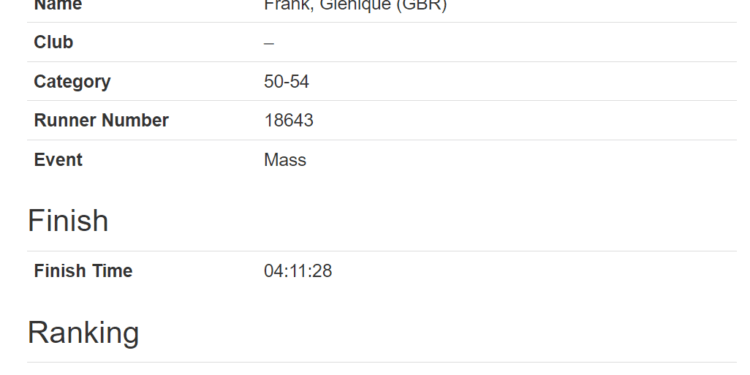Click the Event row label
The width and height of the screenshot is (750, 375).
pos(58,160)
